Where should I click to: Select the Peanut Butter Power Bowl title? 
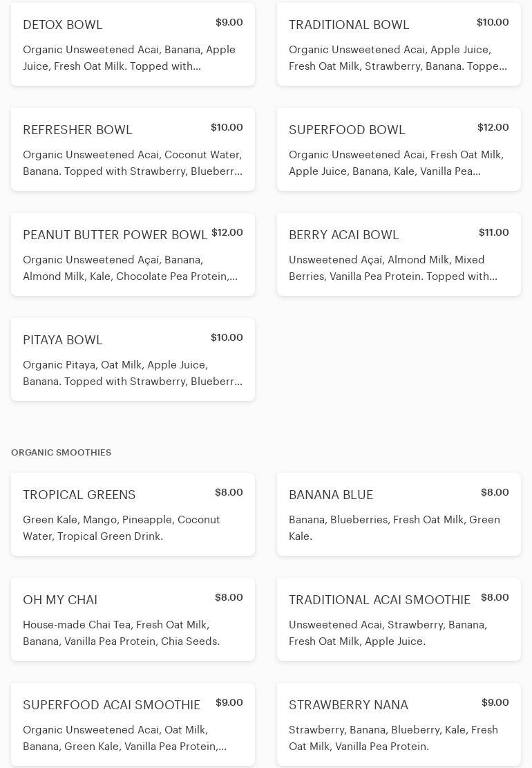tap(115, 235)
